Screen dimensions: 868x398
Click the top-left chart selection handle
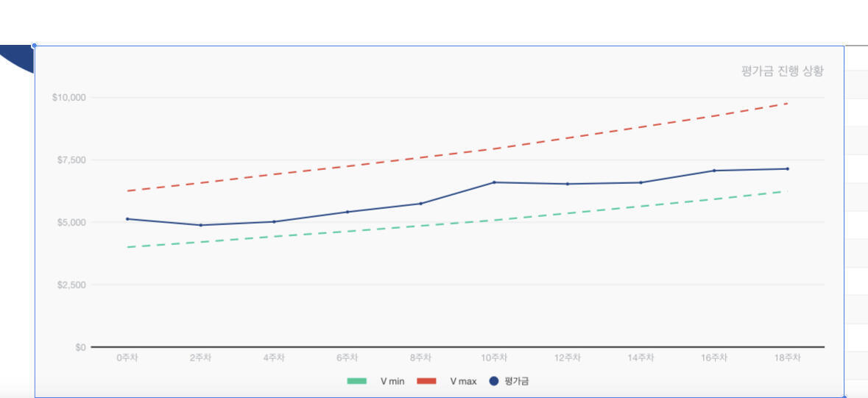coord(35,46)
